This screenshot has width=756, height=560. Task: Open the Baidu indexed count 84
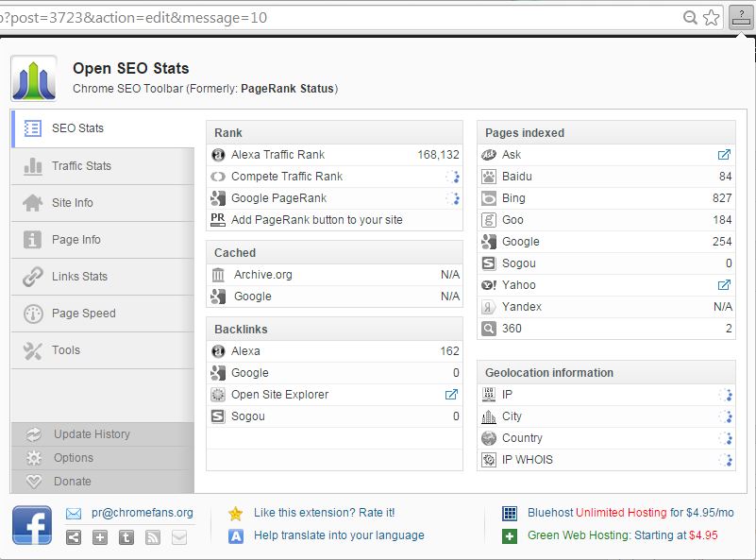[x=725, y=177]
